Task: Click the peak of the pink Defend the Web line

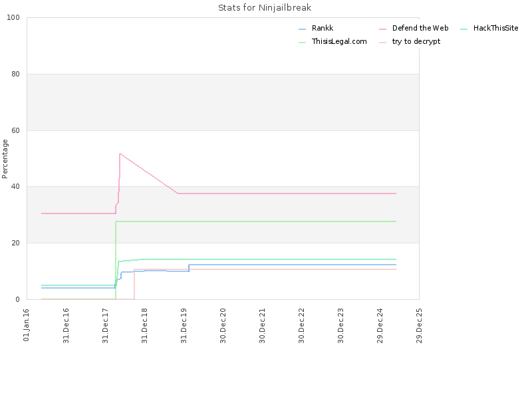Action: tap(120, 154)
